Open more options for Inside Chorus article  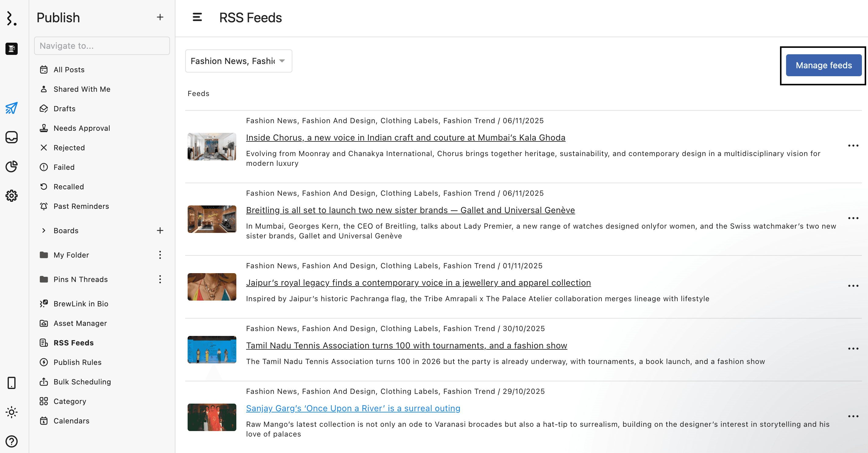[x=853, y=146]
